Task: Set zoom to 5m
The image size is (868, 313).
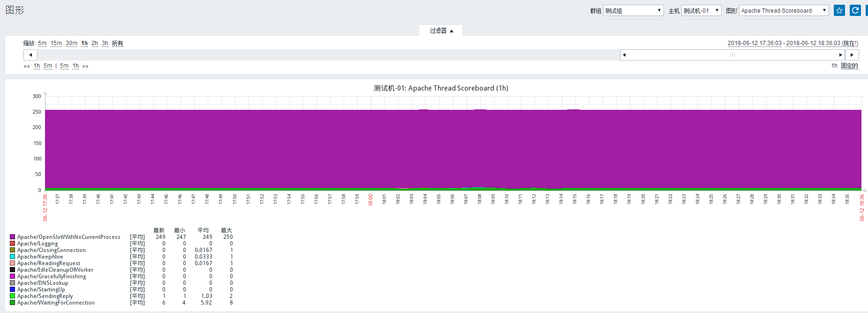Action: (42, 43)
